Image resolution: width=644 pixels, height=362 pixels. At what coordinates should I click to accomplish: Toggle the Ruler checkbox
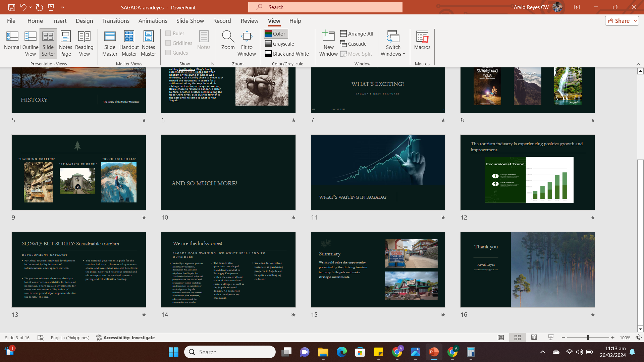click(175, 33)
